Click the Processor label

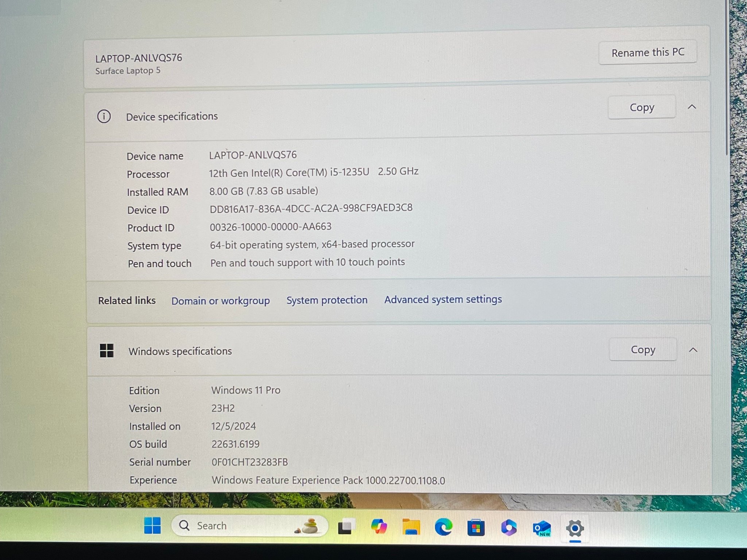click(x=148, y=174)
